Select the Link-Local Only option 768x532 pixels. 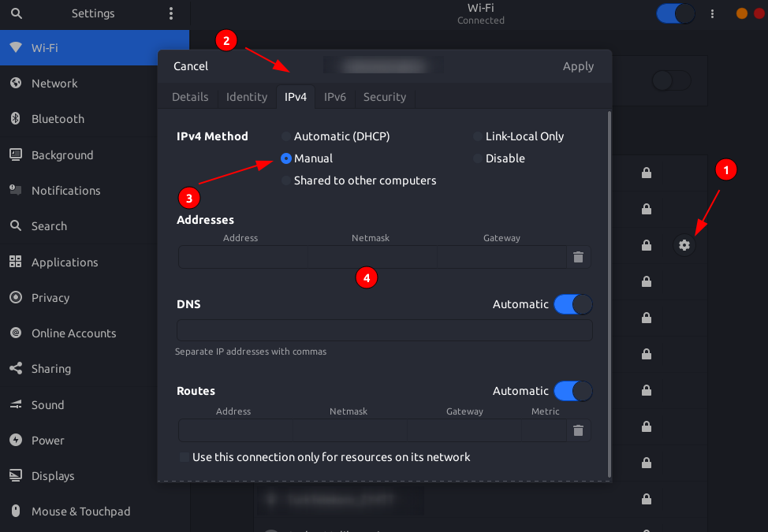click(519, 136)
